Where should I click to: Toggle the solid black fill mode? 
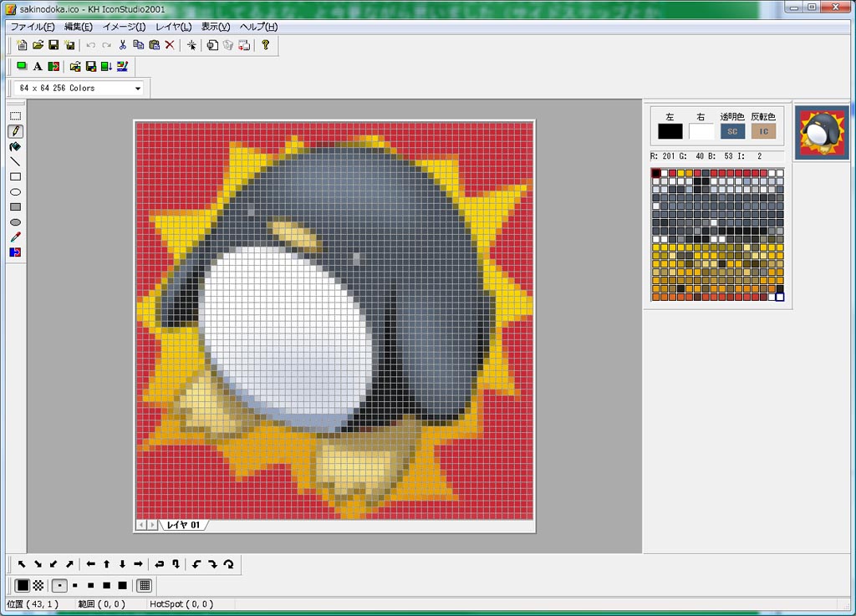click(23, 585)
